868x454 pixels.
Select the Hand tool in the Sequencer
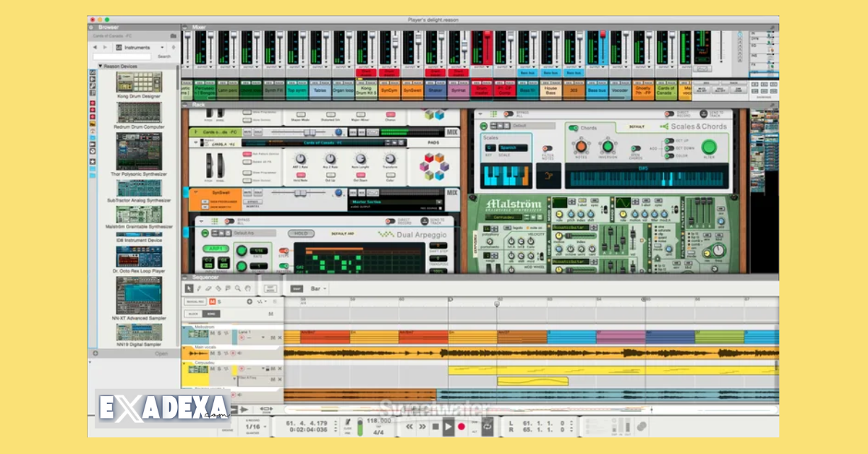point(247,288)
